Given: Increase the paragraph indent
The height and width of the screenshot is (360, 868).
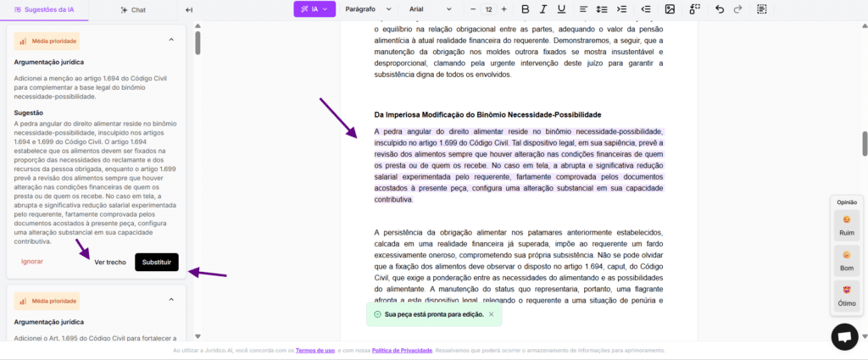Looking at the screenshot, I should 622,9.
